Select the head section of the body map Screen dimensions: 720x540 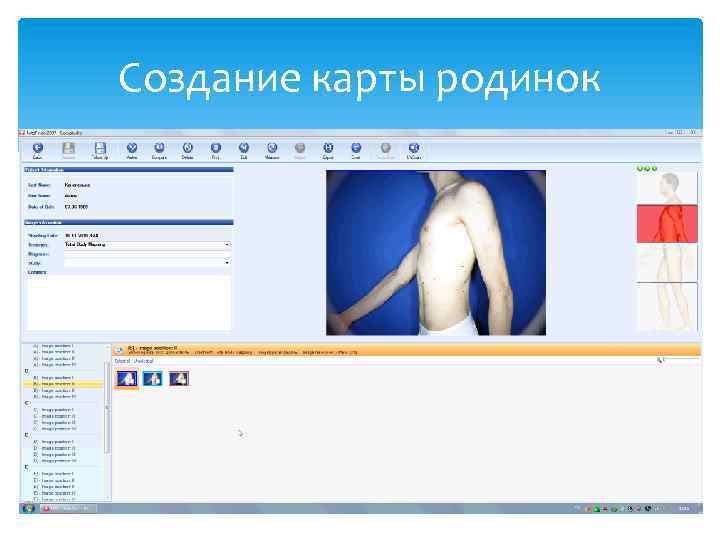tap(667, 188)
